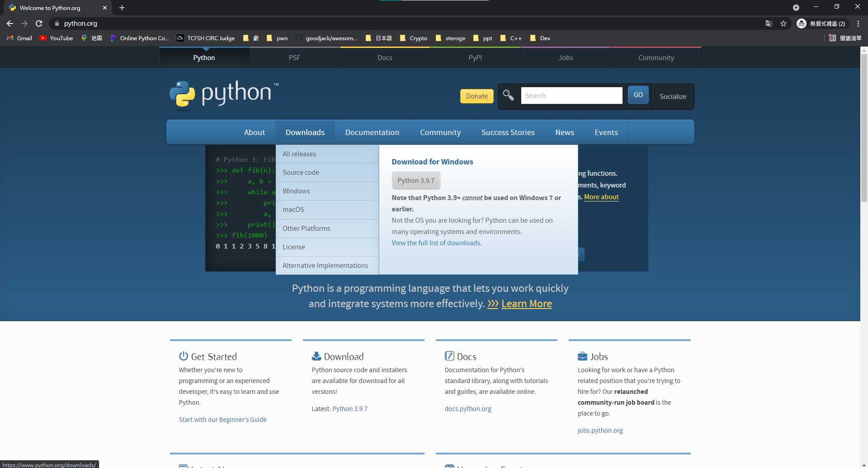Open Start with our Beginner's Guide
The image size is (868, 468).
point(222,420)
